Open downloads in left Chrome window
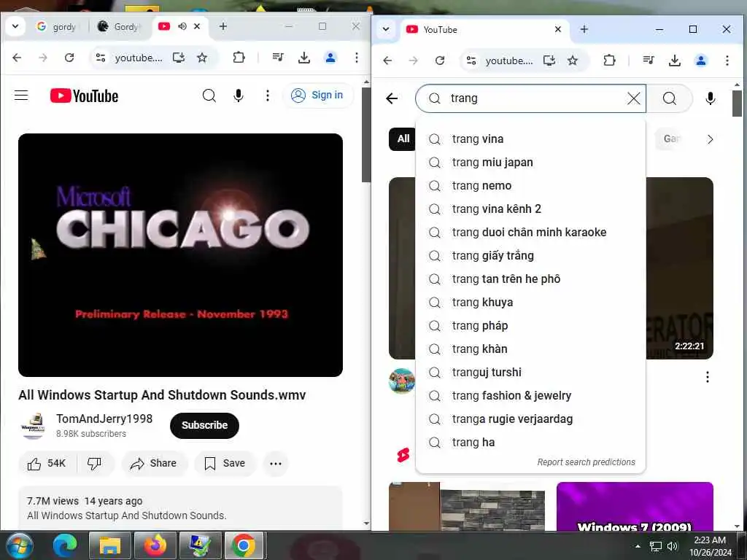The image size is (747, 560). pyautogui.click(x=304, y=58)
